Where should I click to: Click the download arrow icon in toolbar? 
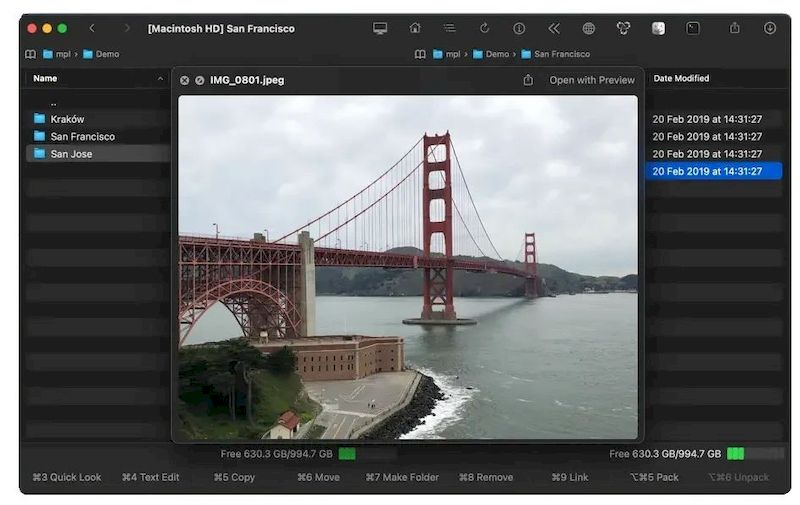(x=769, y=28)
